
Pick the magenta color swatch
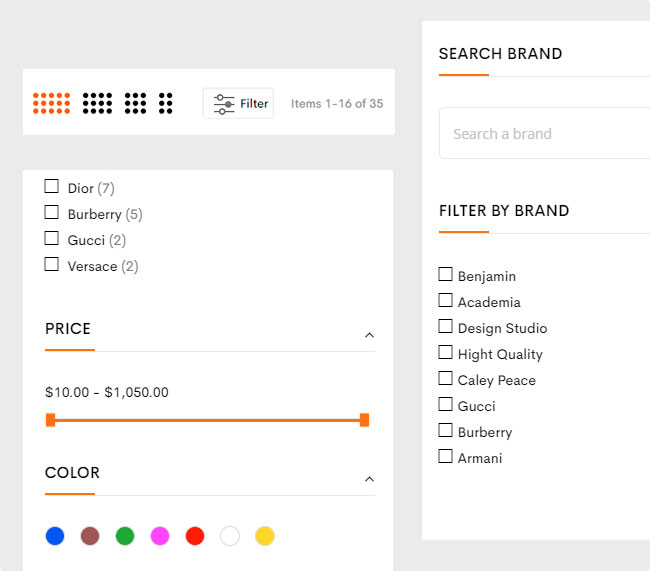(x=160, y=536)
